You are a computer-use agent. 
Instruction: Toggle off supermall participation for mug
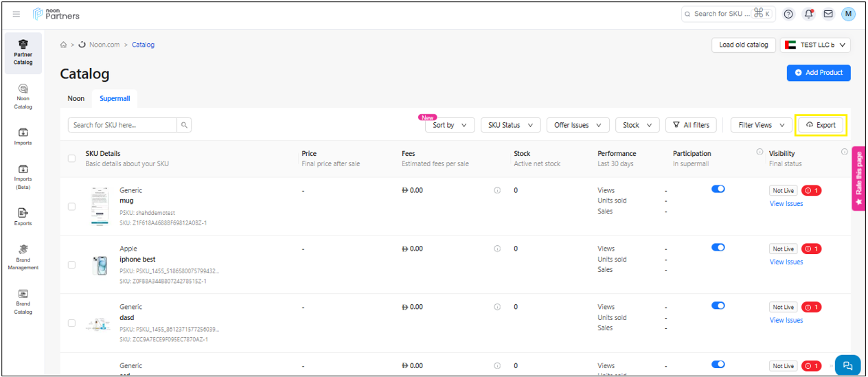pyautogui.click(x=718, y=189)
